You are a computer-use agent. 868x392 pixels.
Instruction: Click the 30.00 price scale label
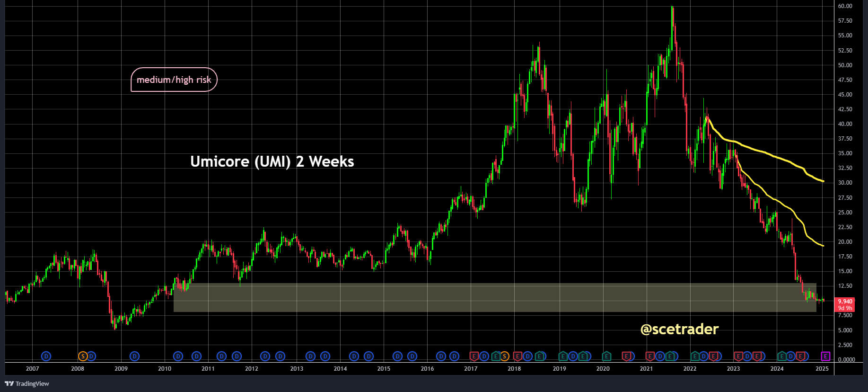coord(845,183)
